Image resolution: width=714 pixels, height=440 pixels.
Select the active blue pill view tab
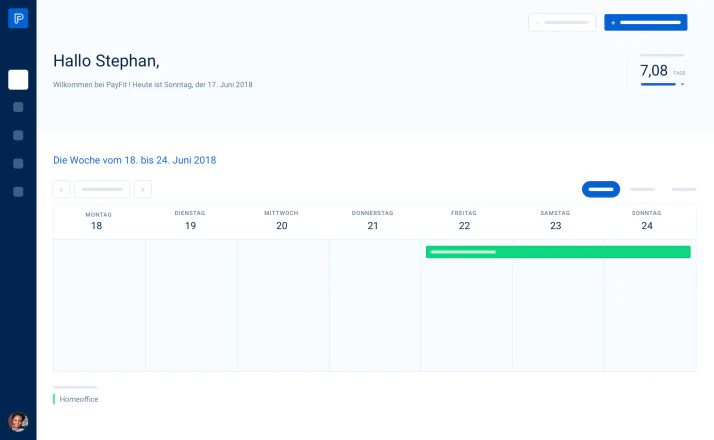coord(601,189)
